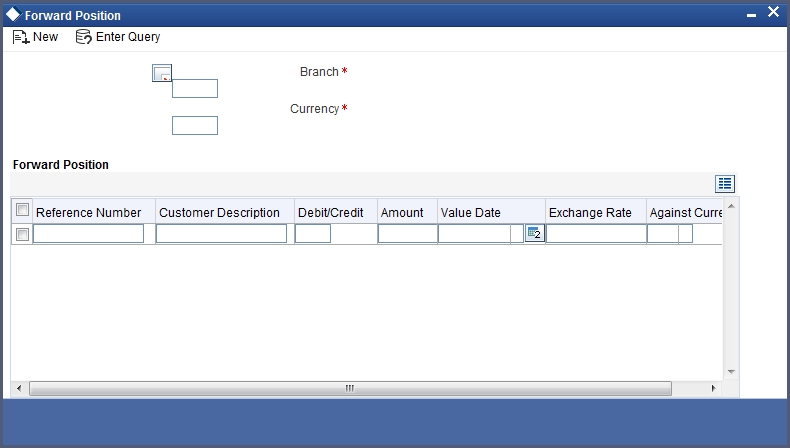The height and width of the screenshot is (448, 790).
Task: Click the Reference Number cell field
Action: coord(89,234)
